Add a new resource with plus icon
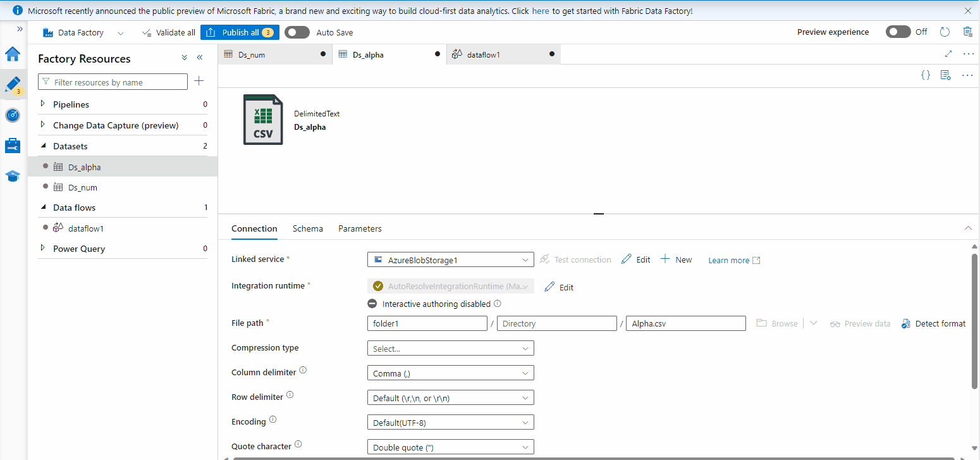 199,81
